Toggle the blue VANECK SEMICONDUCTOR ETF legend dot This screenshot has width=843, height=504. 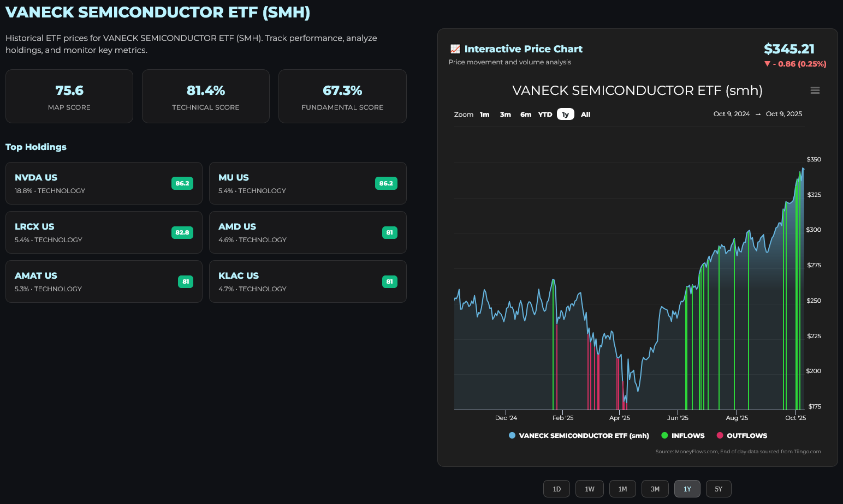pos(512,435)
